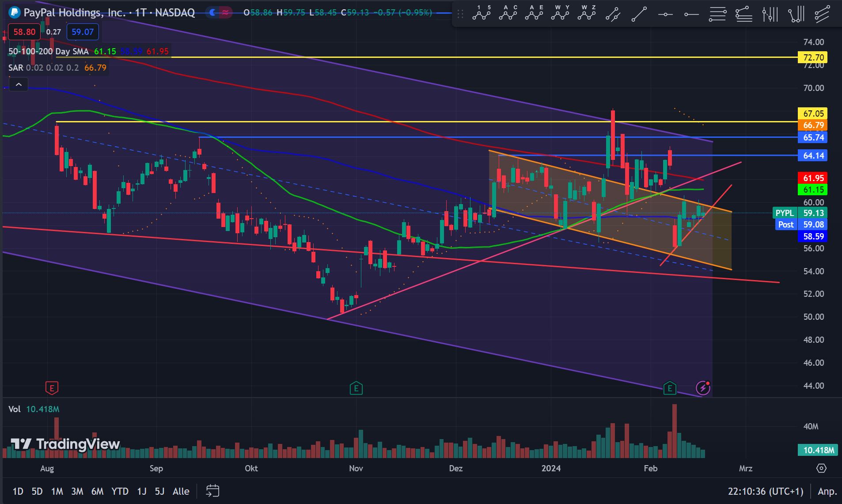
Task: Select the Fibonacci retracement tool
Action: [x=717, y=15]
